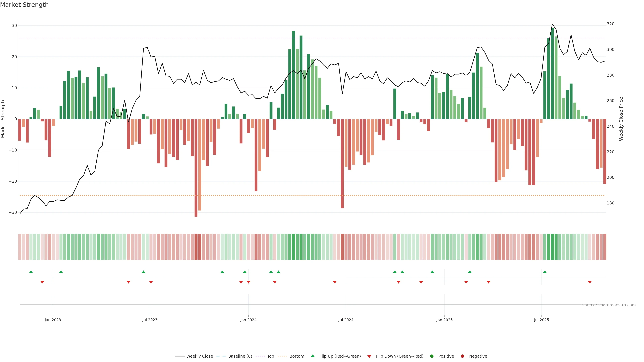Click the Weekly Close Price axis title

[621, 119]
